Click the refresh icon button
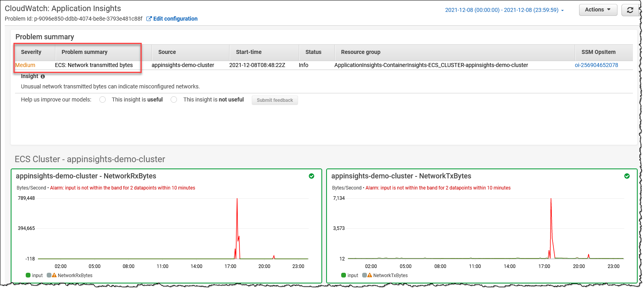 630,10
